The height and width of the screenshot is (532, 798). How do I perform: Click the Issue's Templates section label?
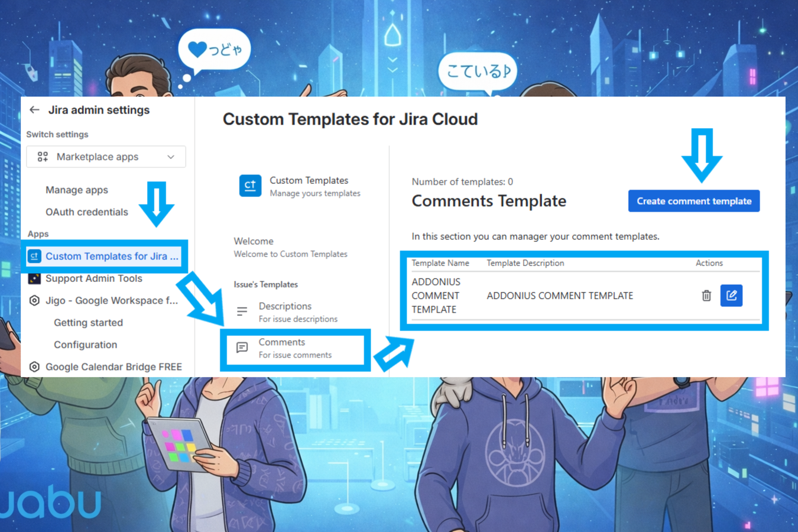(x=266, y=284)
